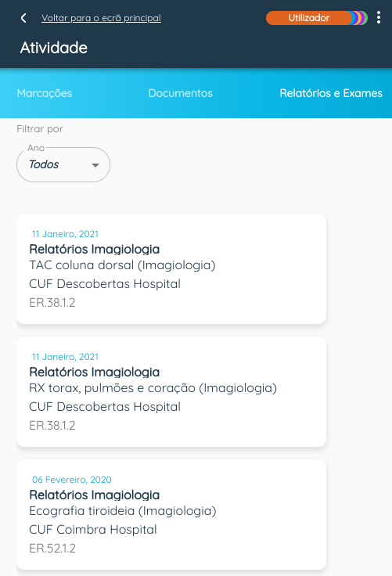Screen dimensions: 392x576
Task: Switch to the Marcações tab
Action: [45, 93]
